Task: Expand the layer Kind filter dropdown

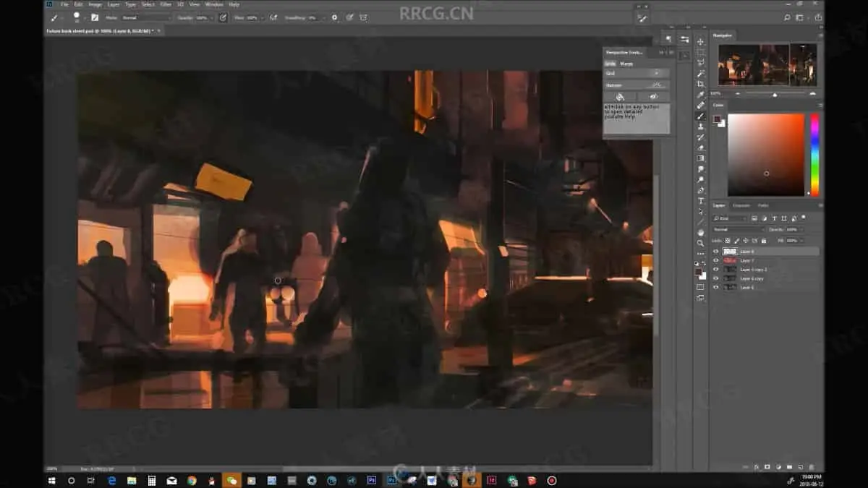Action: (x=729, y=218)
